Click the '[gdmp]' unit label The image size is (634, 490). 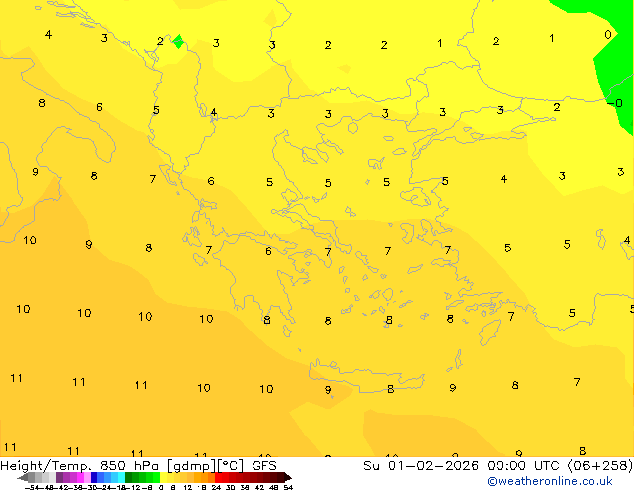click(x=191, y=466)
